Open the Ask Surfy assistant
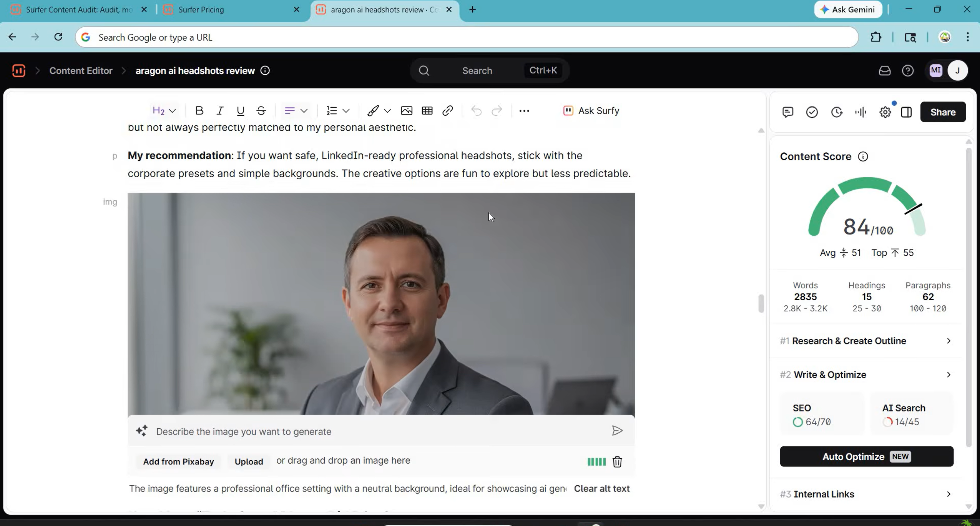 (591, 111)
